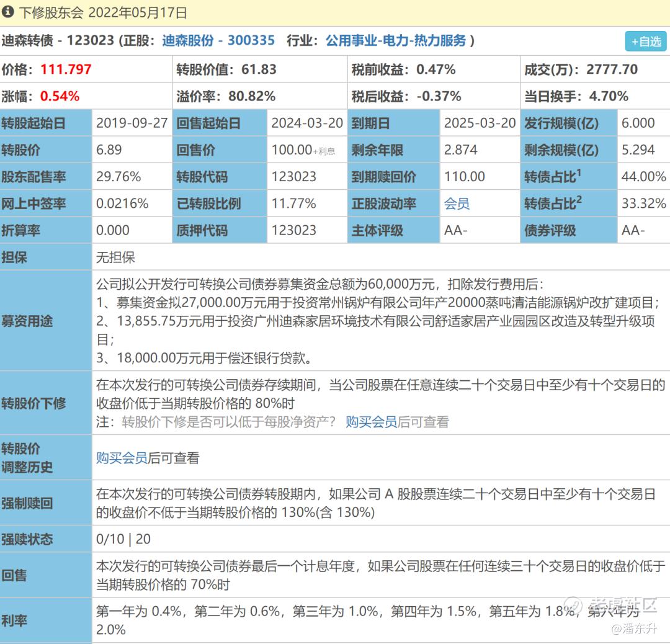The height and width of the screenshot is (644, 670).
Task: Add bond to watchlist with +自选
Action: [x=646, y=42]
